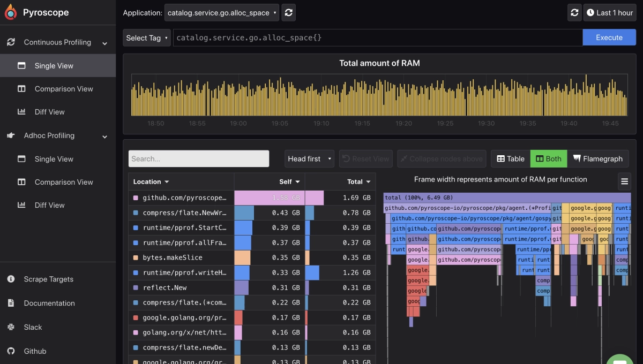Open Comparison View under Continuous Profiling

point(63,89)
